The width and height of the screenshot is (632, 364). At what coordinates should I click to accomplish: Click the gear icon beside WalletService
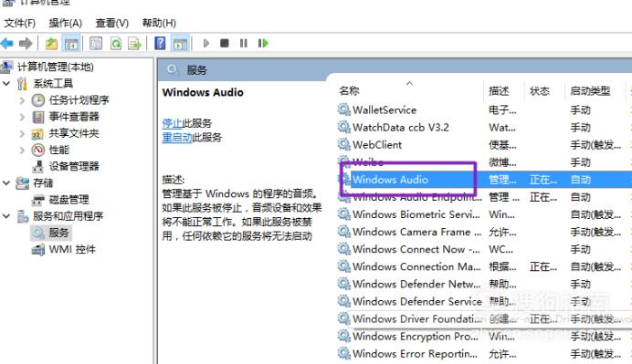point(343,109)
